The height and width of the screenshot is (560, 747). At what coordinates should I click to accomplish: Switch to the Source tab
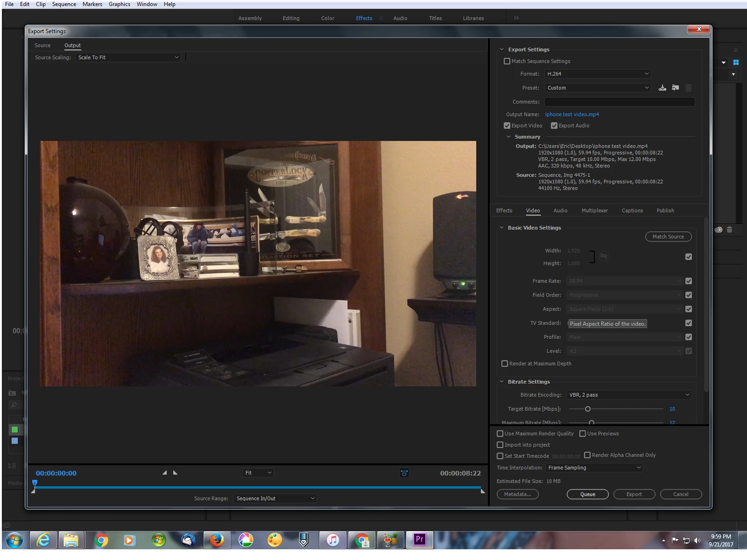coord(42,45)
